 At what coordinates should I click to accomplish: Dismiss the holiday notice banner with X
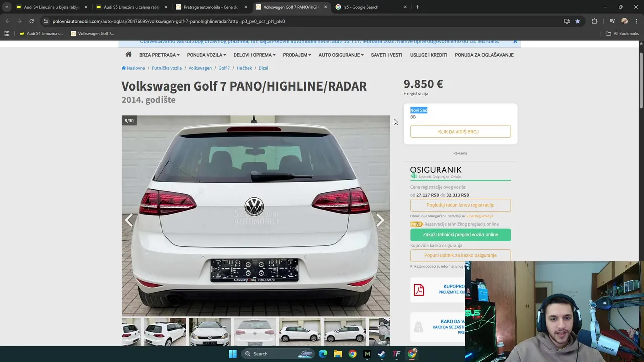(x=515, y=42)
